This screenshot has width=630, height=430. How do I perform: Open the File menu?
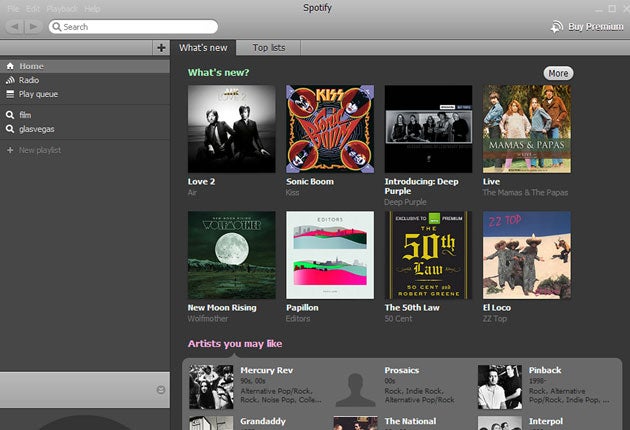coord(13,8)
